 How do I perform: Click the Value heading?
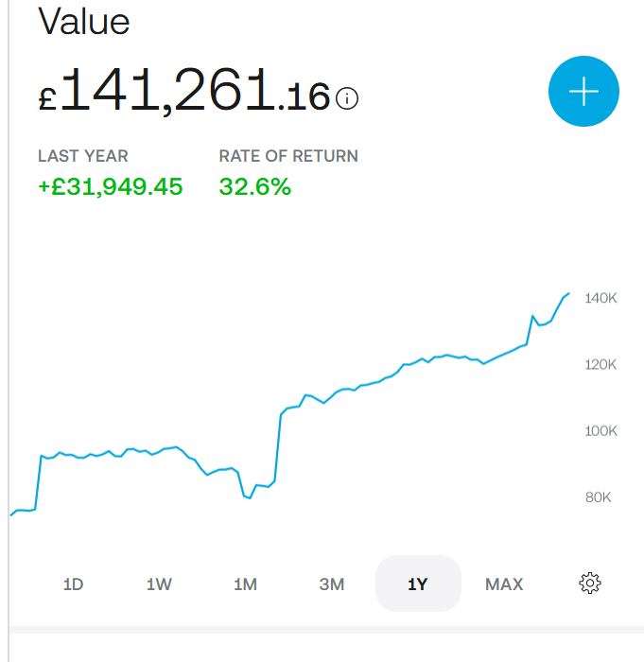tap(83, 21)
